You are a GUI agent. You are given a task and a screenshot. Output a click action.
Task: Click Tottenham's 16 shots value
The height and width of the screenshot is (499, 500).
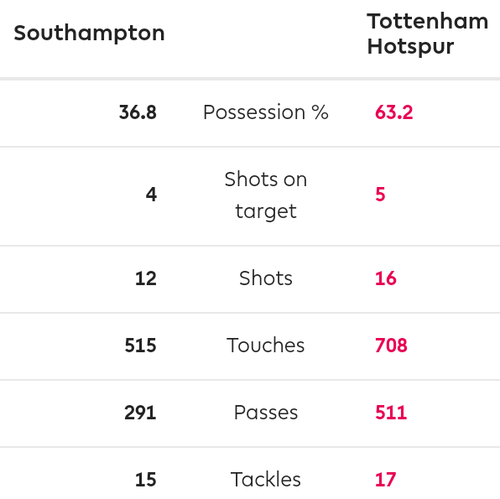[386, 278]
